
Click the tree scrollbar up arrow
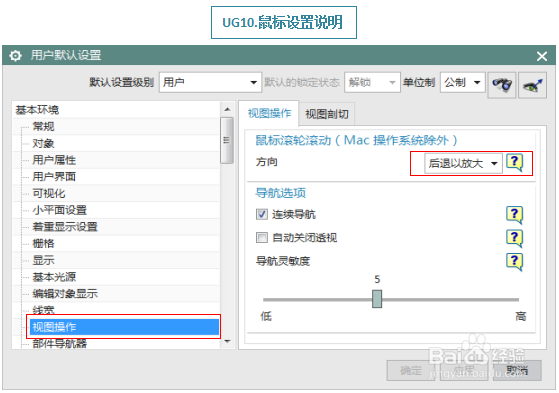[x=227, y=109]
